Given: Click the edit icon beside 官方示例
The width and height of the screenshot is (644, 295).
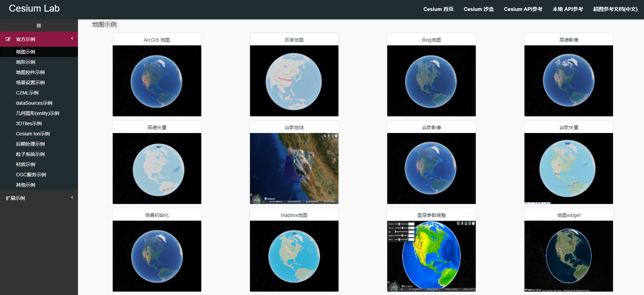Looking at the screenshot, I should (x=8, y=39).
